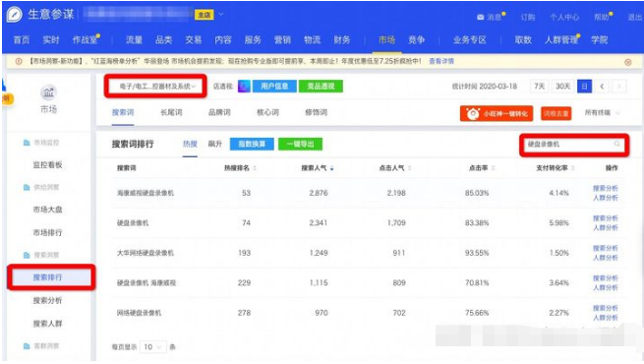Image resolution: width=644 pixels, height=364 pixels.
Task: Close the yellow announcement banner
Action: pyautogui.click(x=628, y=62)
